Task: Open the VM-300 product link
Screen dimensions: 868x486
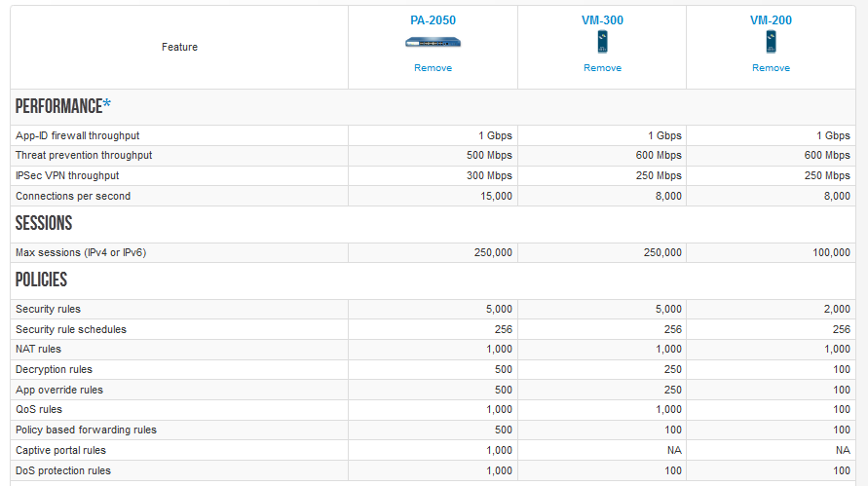Action: tap(602, 20)
